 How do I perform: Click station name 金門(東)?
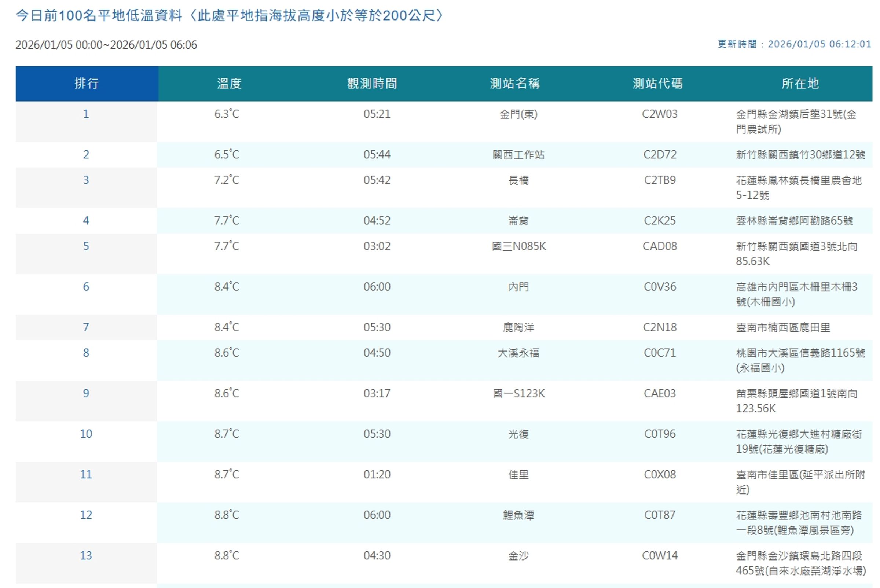pos(518,114)
